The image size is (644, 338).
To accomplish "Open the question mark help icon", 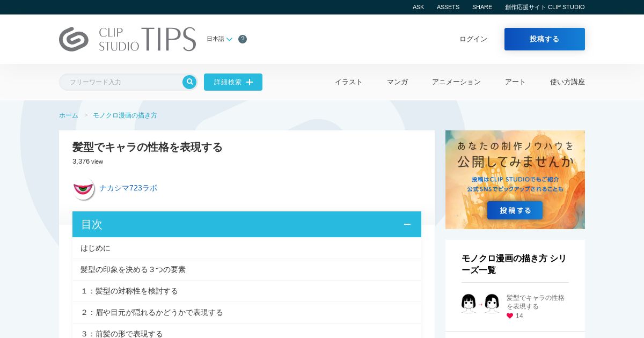I will (x=243, y=39).
